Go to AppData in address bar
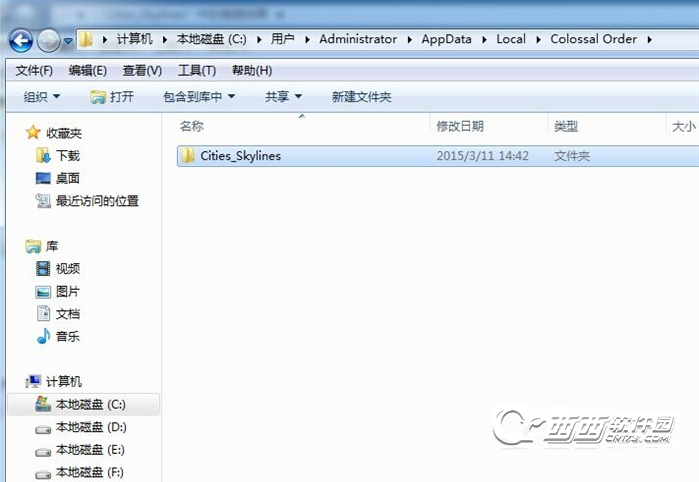This screenshot has height=482, width=699. [x=446, y=40]
